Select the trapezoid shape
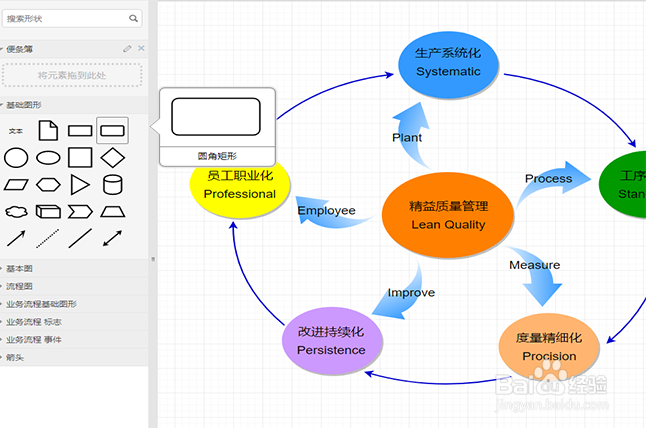This screenshot has width=646, height=428. (x=112, y=212)
